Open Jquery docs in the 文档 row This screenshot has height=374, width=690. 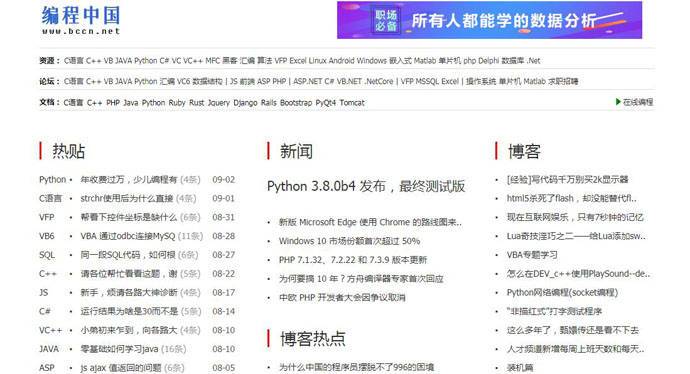[219, 103]
